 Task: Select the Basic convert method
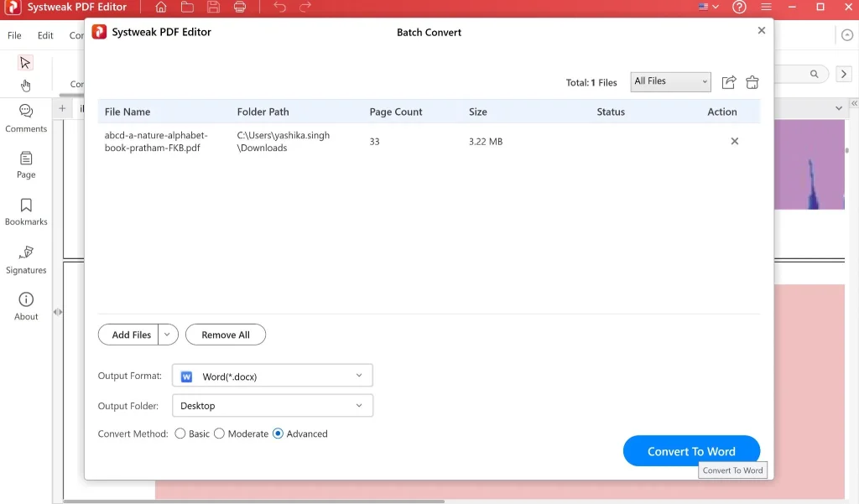coord(180,434)
